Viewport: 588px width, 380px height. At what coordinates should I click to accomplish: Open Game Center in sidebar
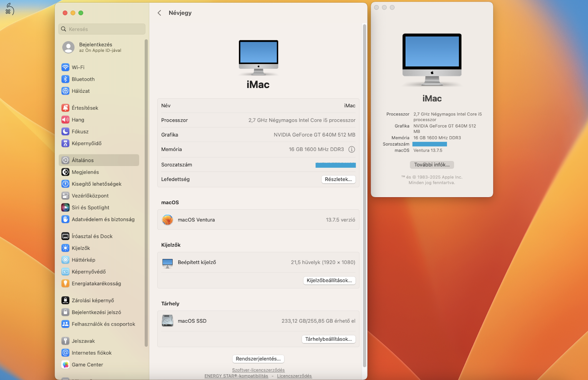pyautogui.click(x=87, y=365)
